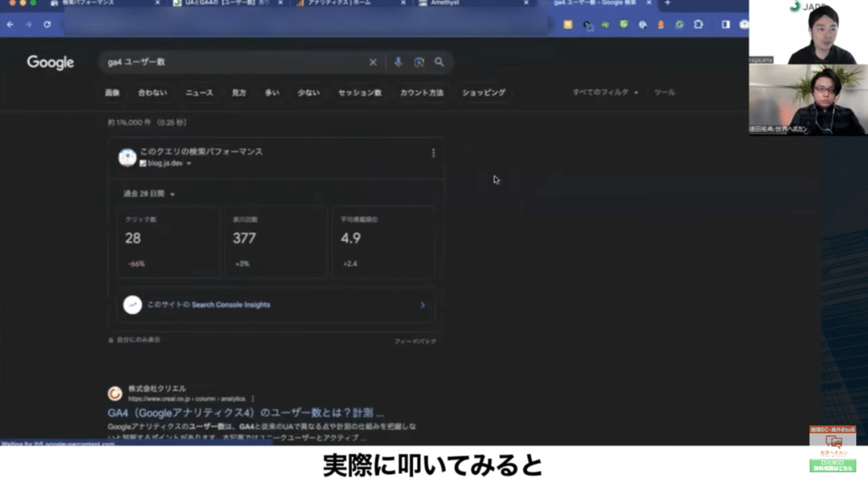Expand the すべてのフィルタ dropdown
The image size is (868, 484).
tap(605, 92)
